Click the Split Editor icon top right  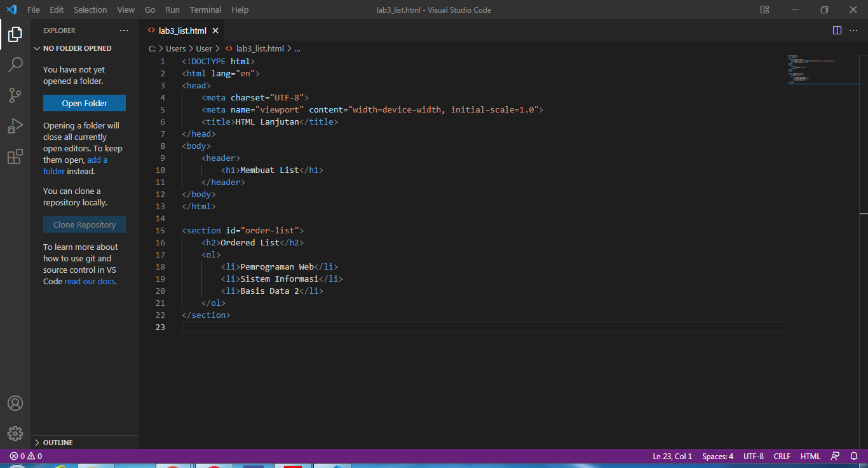837,30
